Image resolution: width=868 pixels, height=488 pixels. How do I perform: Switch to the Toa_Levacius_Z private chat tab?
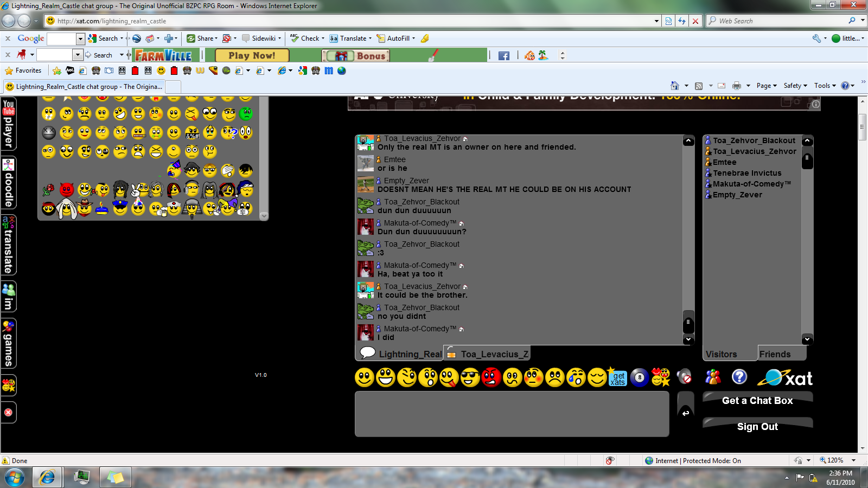[x=487, y=353]
